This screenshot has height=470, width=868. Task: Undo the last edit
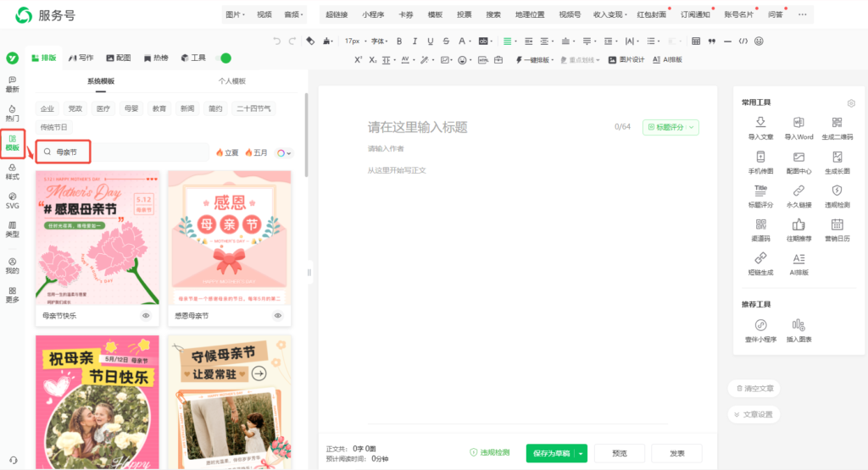(x=277, y=41)
